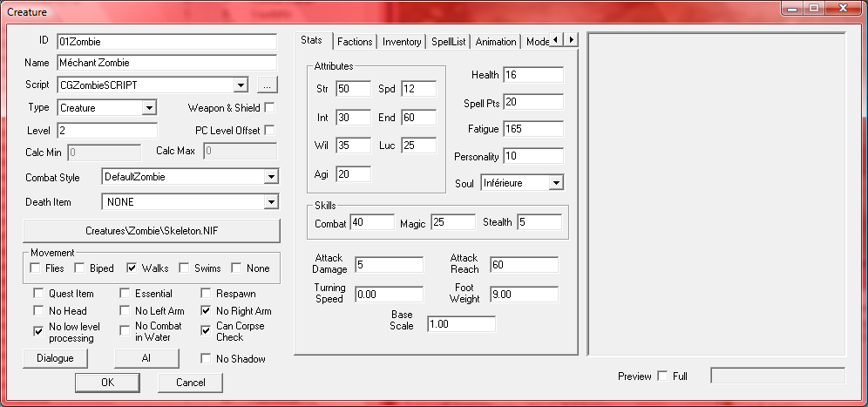Enable the Swims movement option

click(x=185, y=268)
